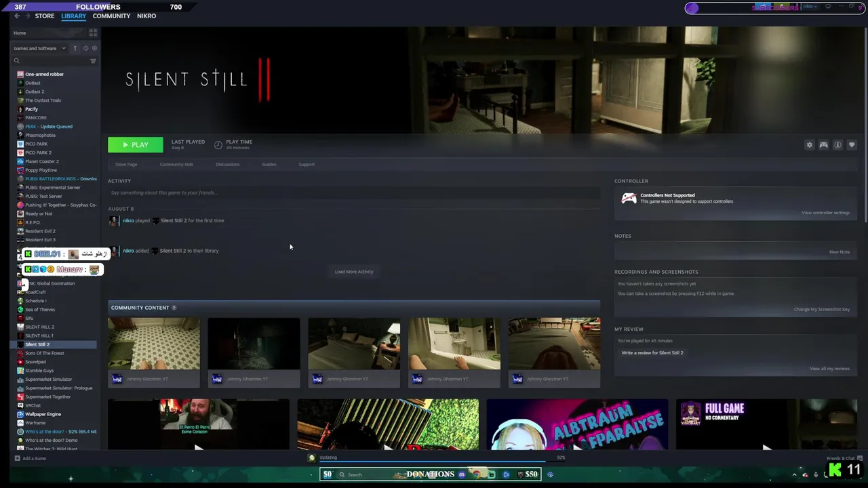
Task: Open controller layout icon beside the gear
Action: [x=823, y=145]
